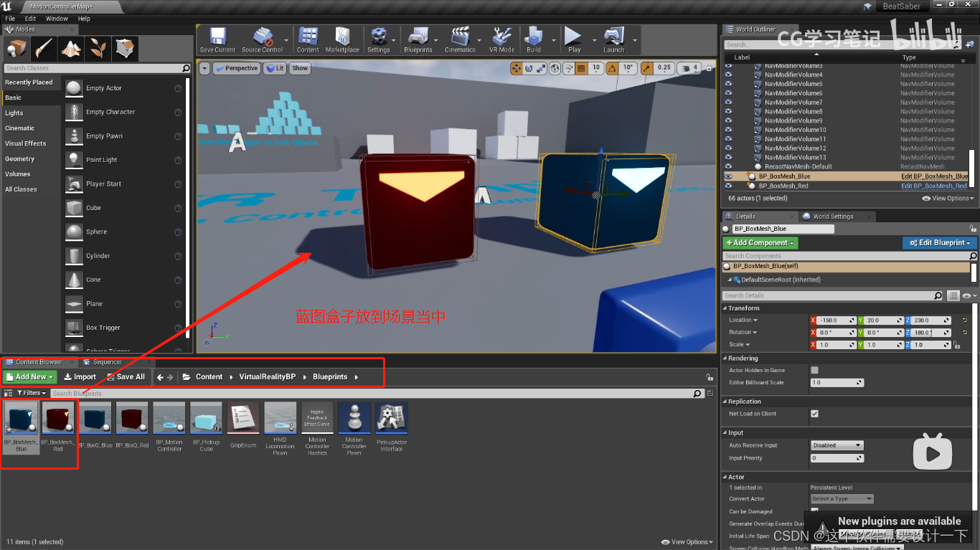
Task: Click the Save Current toolbar icon
Action: (x=217, y=39)
